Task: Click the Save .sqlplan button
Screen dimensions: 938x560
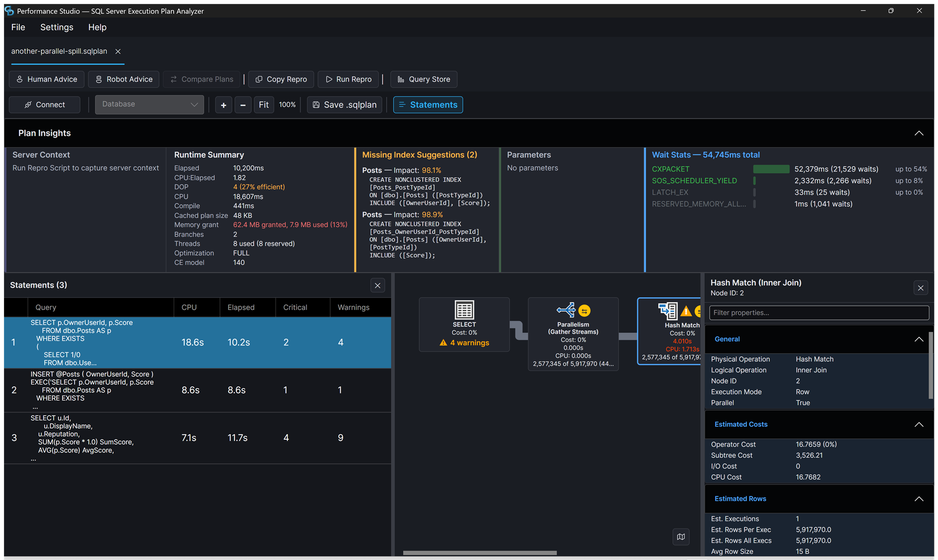Action: (x=345, y=105)
